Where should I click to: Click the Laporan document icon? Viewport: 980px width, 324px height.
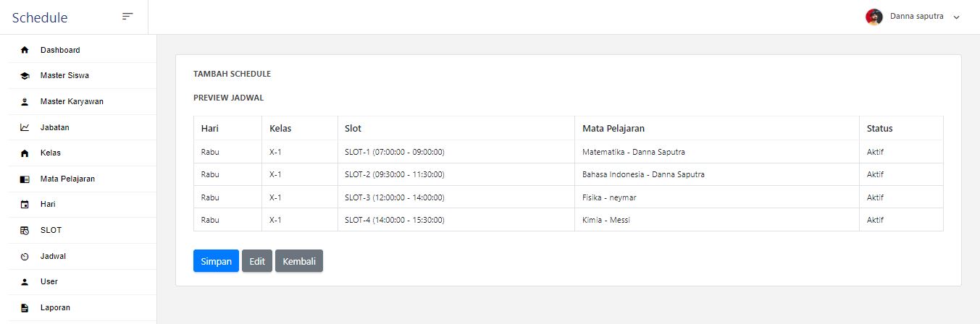tap(25, 308)
